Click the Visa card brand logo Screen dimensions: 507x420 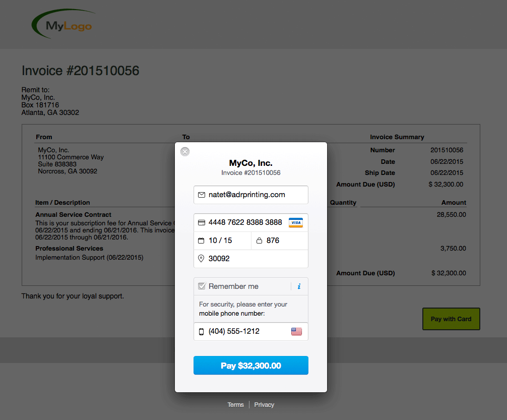coord(296,222)
